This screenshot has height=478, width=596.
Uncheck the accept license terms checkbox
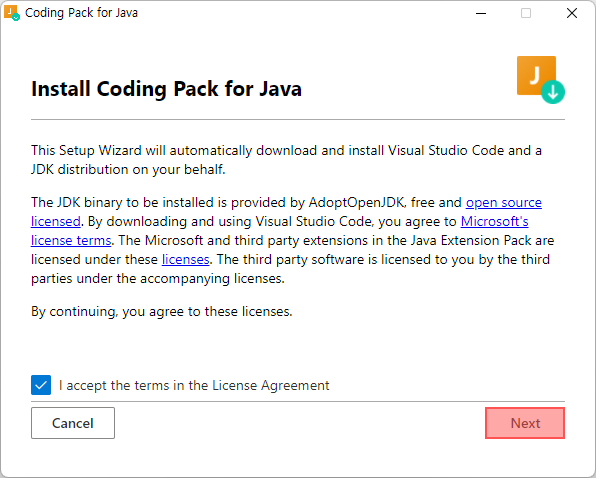pos(41,385)
